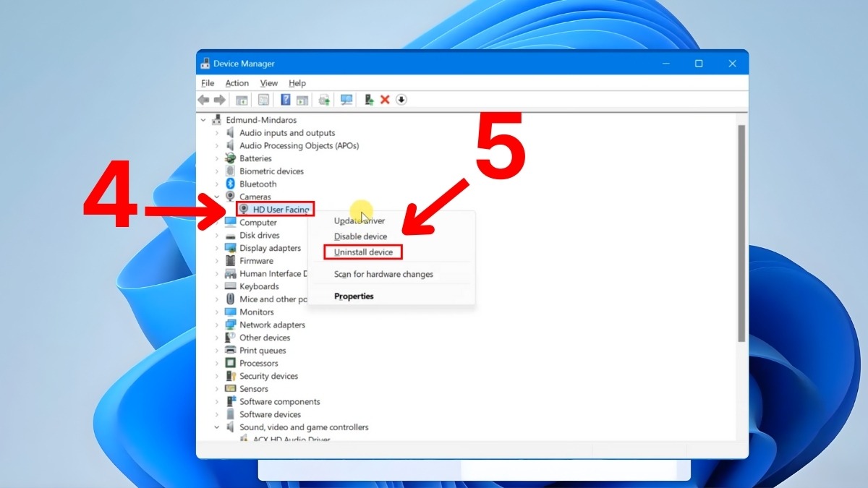The width and height of the screenshot is (868, 488).
Task: Click the green-arrow add device toolbar icon
Action: 369,100
